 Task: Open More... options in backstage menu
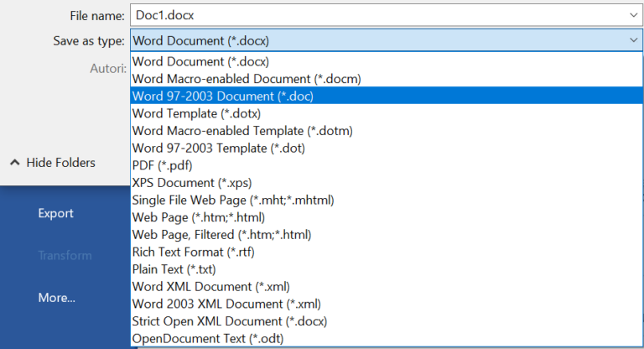click(x=57, y=298)
